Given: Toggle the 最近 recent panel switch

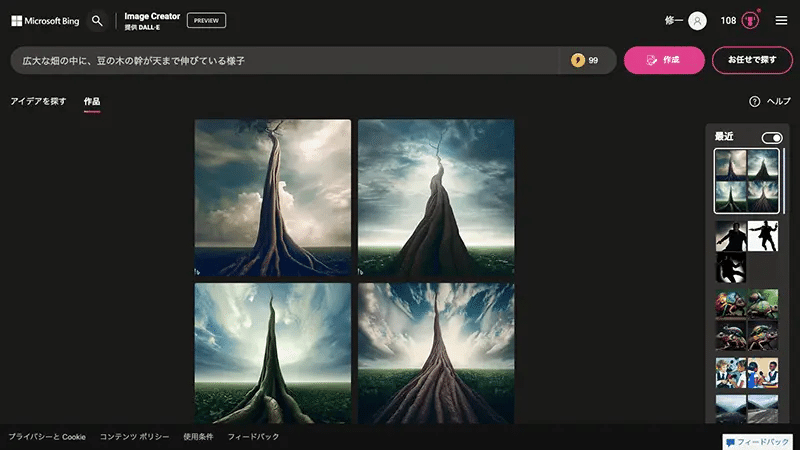Looking at the screenshot, I should 771,138.
